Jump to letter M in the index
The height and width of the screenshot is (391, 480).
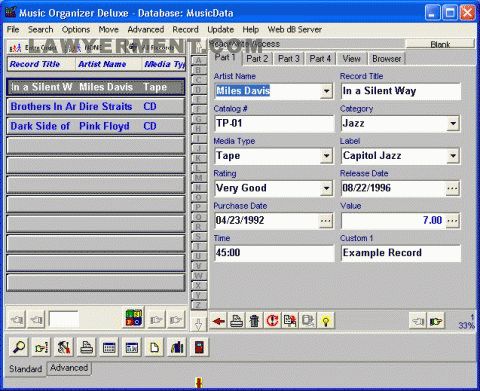(199, 178)
